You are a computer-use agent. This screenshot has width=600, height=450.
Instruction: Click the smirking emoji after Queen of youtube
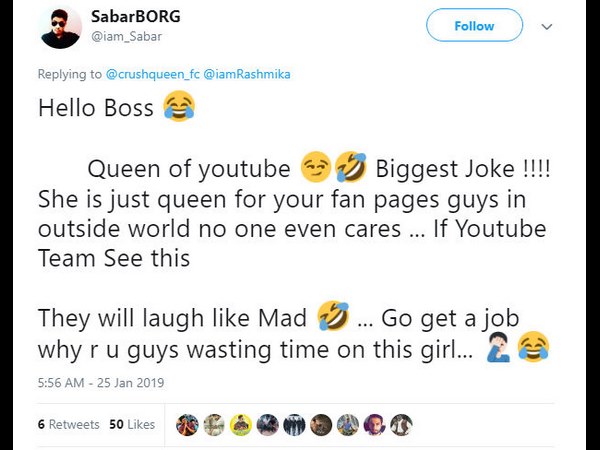point(314,167)
